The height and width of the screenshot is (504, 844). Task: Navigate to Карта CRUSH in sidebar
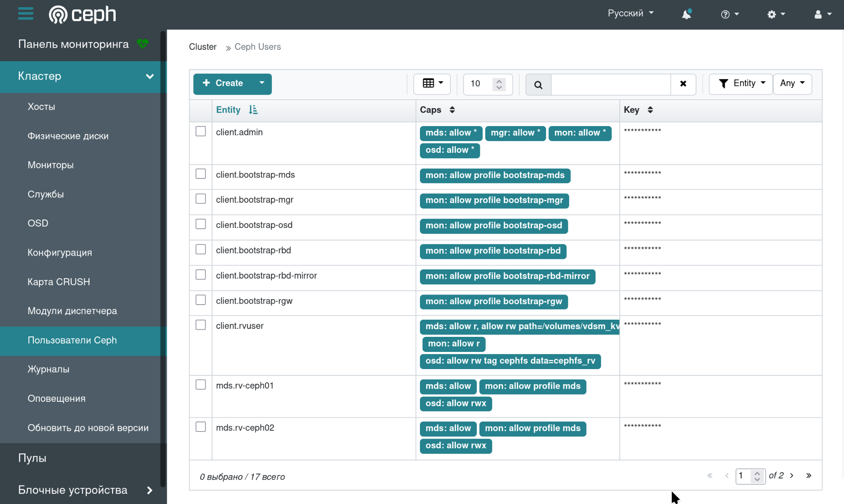click(x=59, y=282)
